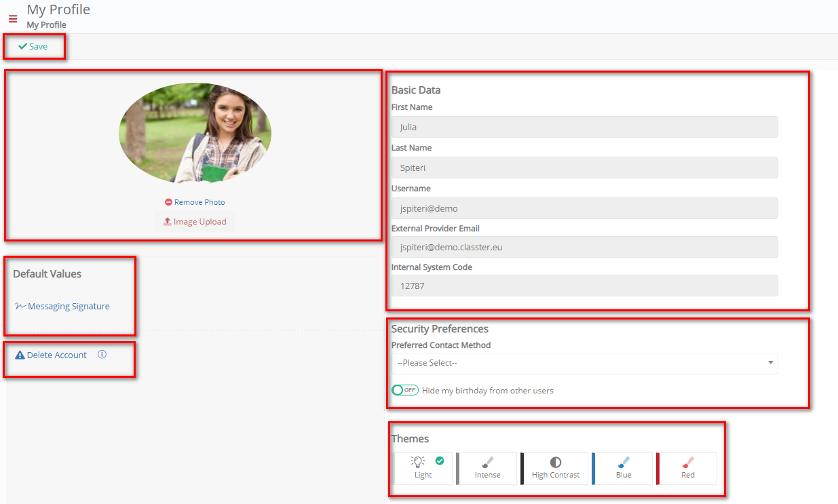The width and height of the screenshot is (838, 504).
Task: Toggle Hide my birthday from other users
Action: [405, 390]
